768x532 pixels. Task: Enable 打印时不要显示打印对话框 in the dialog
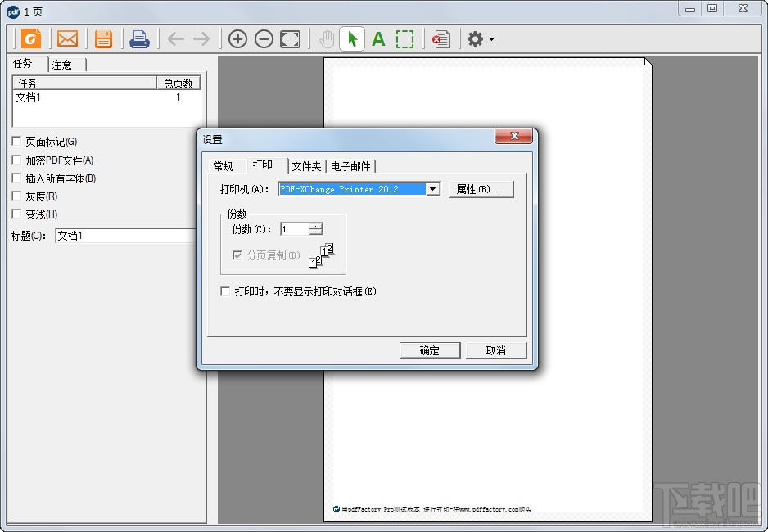point(224,291)
